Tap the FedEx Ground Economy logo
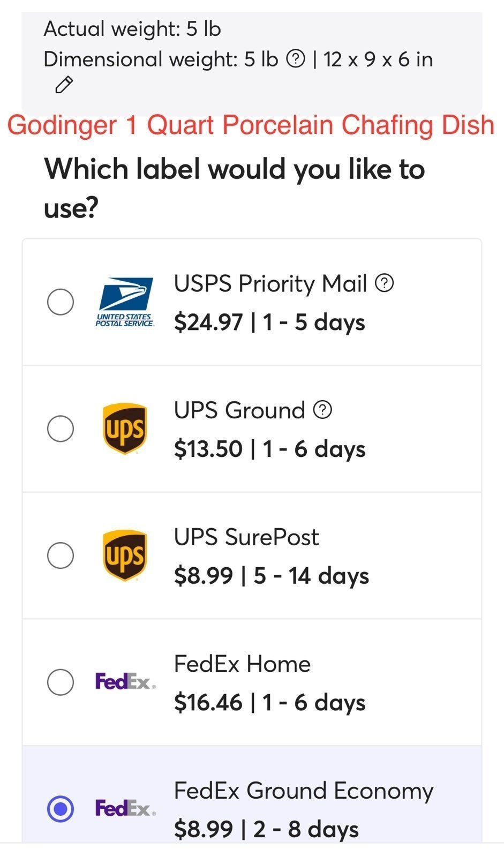This screenshot has width=504, height=857. (x=125, y=808)
